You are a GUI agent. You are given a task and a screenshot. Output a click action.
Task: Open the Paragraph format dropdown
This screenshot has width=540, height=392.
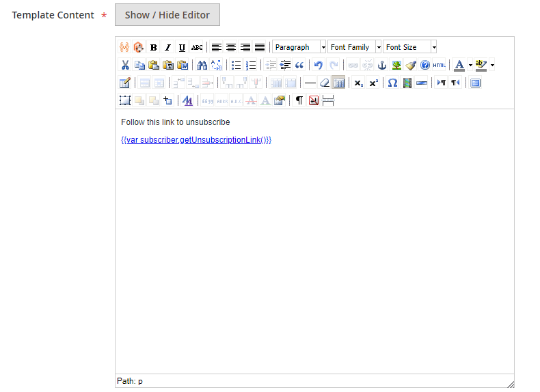pyautogui.click(x=299, y=47)
